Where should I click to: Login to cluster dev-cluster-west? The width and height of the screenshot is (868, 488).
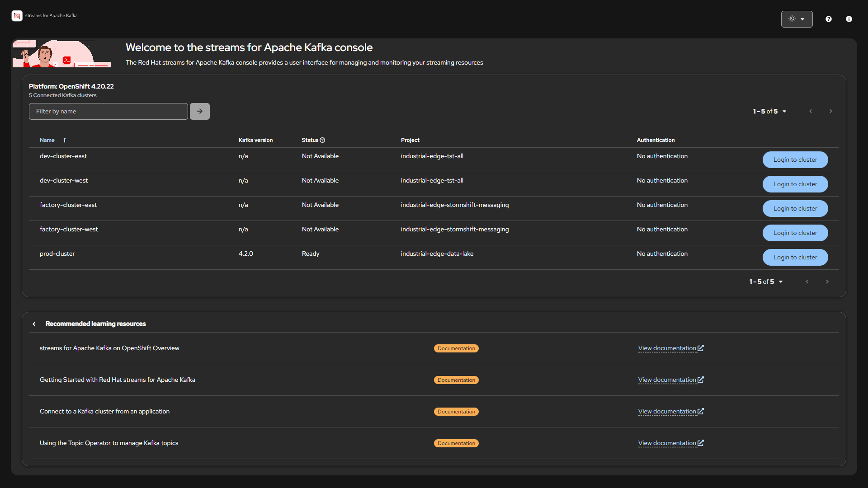pos(795,184)
